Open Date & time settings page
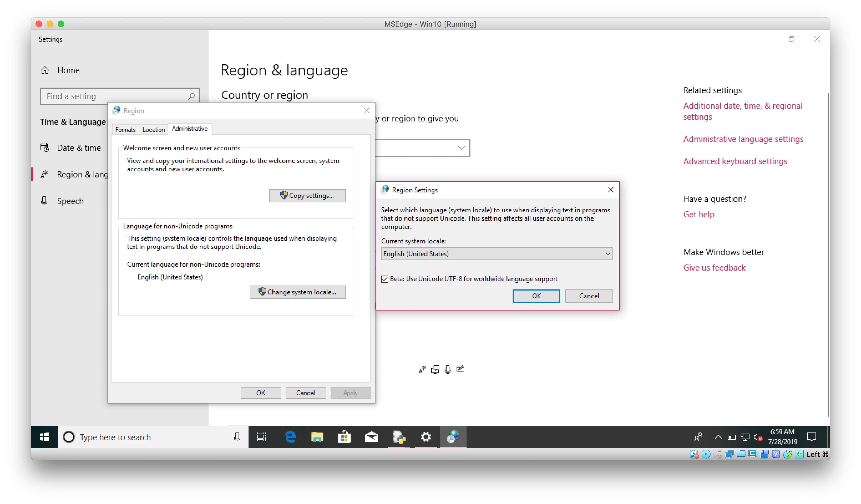Screen dimensions: 861x504 pyautogui.click(x=78, y=148)
